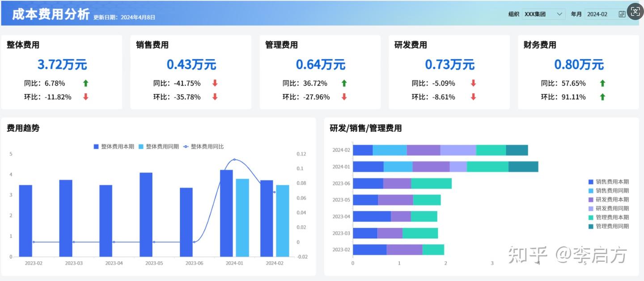Open the 年月 2024-02 date selector
This screenshot has width=644, height=281.
599,14
